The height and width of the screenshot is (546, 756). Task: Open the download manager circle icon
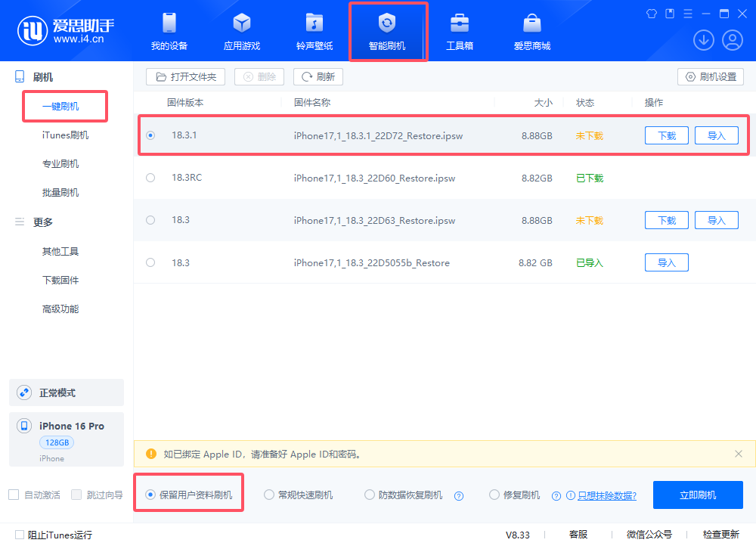coord(703,39)
